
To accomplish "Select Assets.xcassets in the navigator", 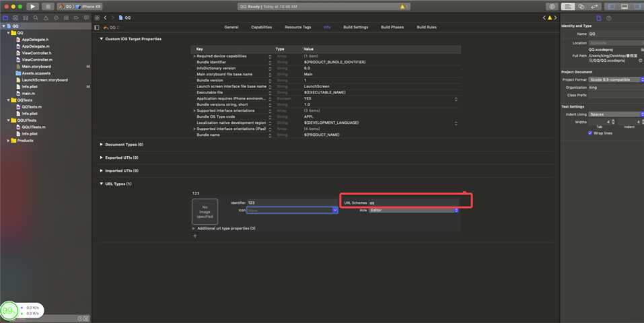I will 36,73.
